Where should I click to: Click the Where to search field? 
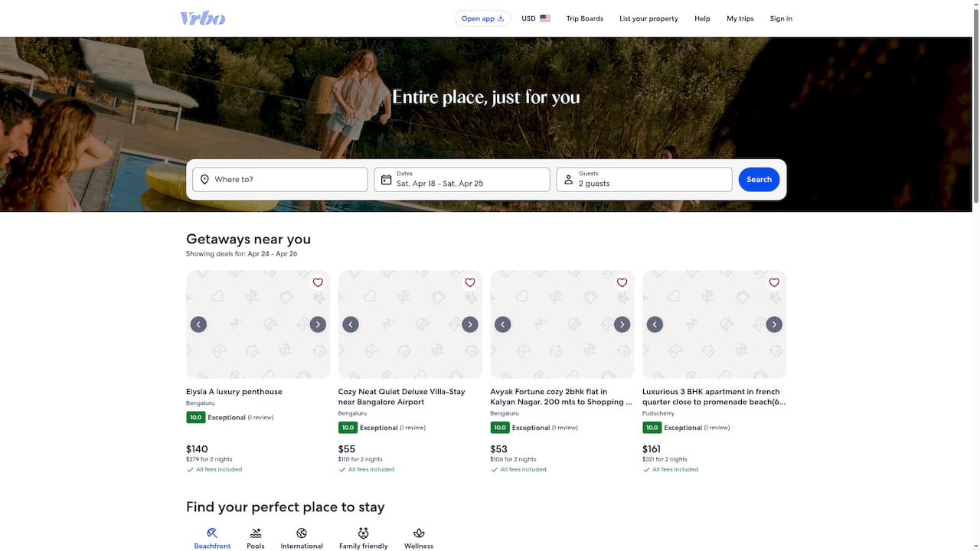279,179
